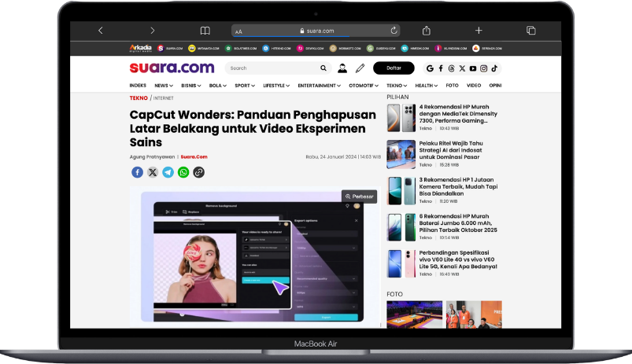This screenshot has height=364, width=632.
Task: Expand the BOLA dropdown menu
Action: (218, 86)
